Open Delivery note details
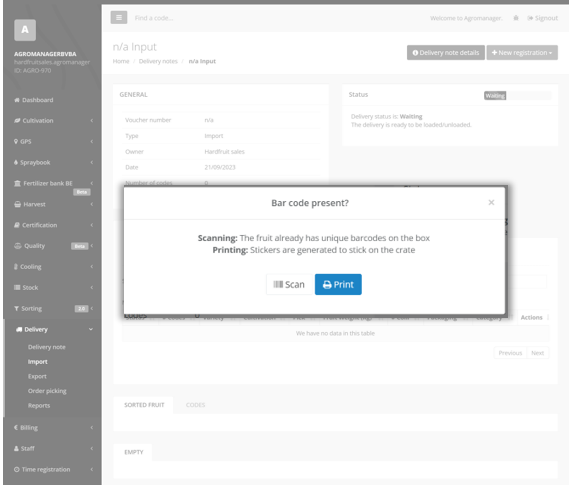 pos(446,53)
